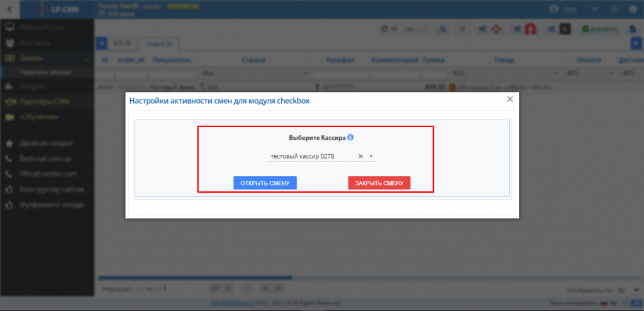Click the refresh icon above the orders table

[384, 29]
